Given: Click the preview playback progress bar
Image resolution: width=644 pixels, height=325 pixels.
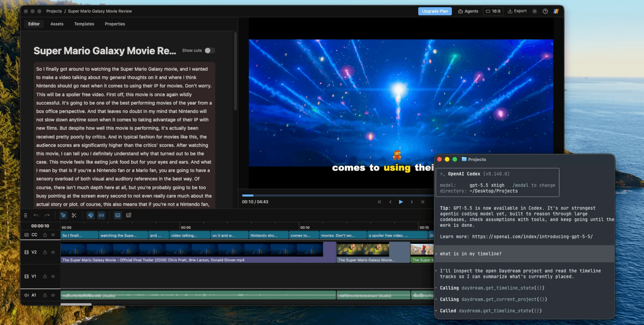Looking at the screenshot, I should pyautogui.click(x=338, y=195).
